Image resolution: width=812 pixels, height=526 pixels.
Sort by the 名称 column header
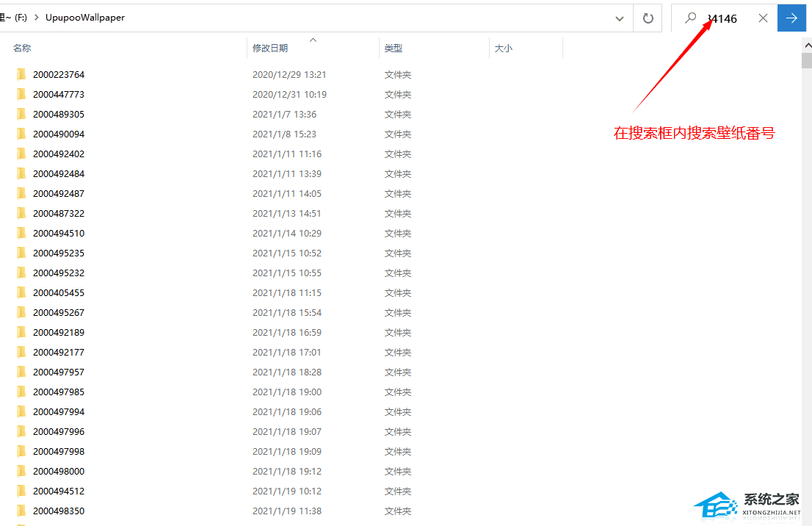pyautogui.click(x=22, y=48)
